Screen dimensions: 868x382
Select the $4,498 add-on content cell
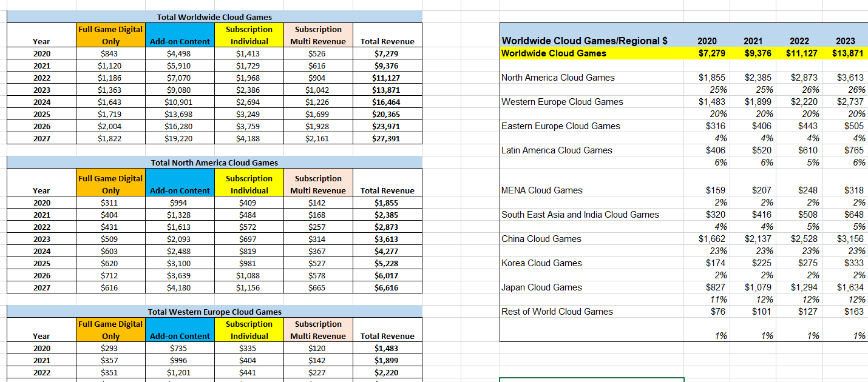click(x=180, y=53)
